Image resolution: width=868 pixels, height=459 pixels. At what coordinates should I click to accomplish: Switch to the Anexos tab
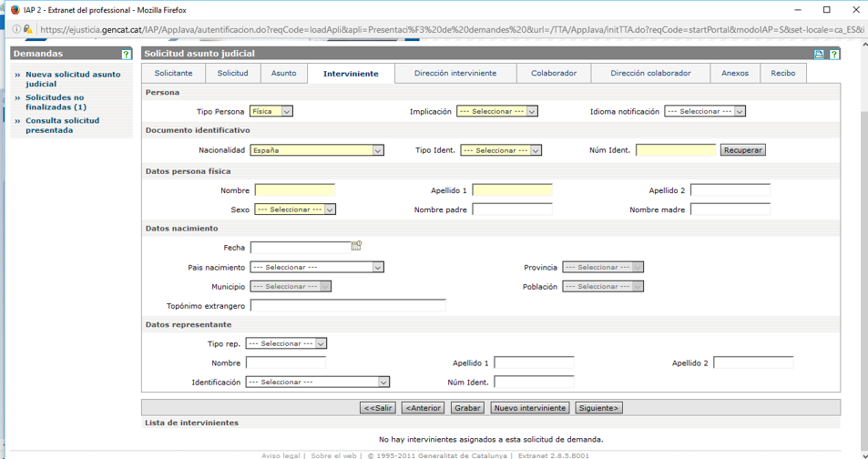pos(735,73)
